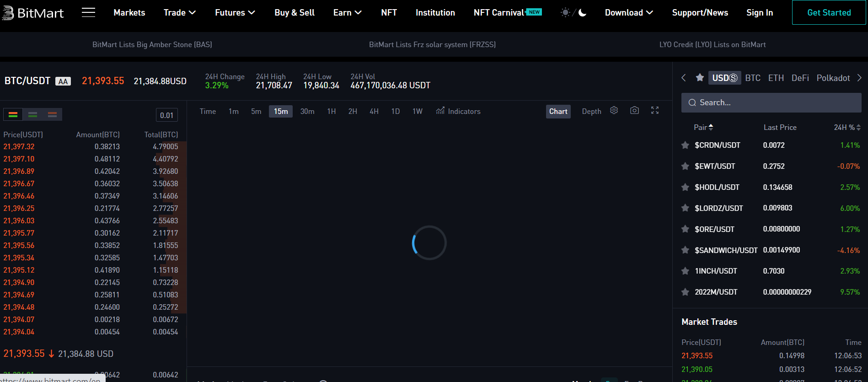Focus the pair Search field

click(772, 102)
